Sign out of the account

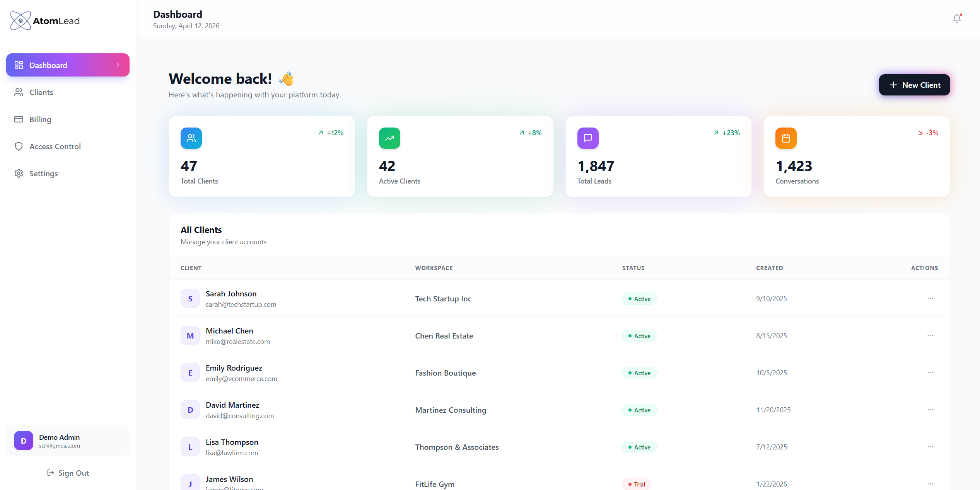(x=68, y=473)
